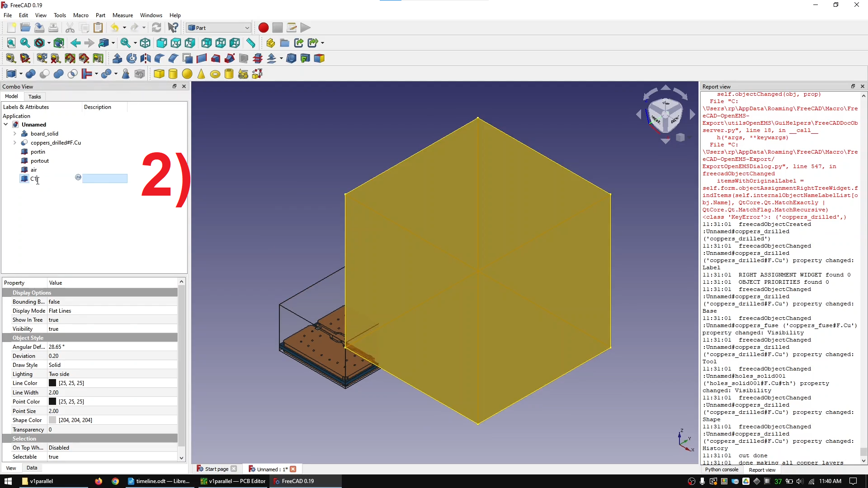
Task: Change the Point Color swatch
Action: [52, 402]
